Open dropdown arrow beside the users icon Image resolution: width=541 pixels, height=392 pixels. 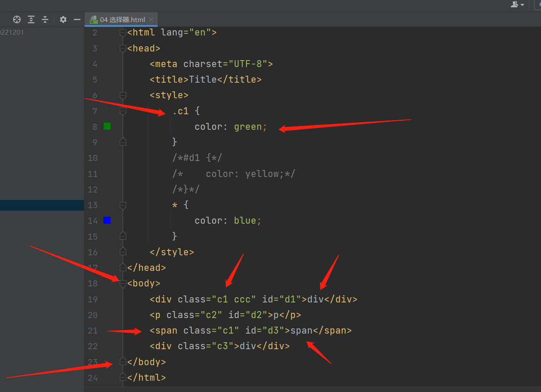[x=522, y=5]
